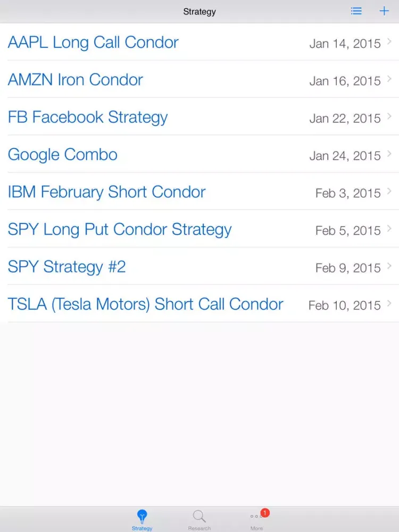Tap the list view icon in header
The image size is (399, 532).
[356, 11]
